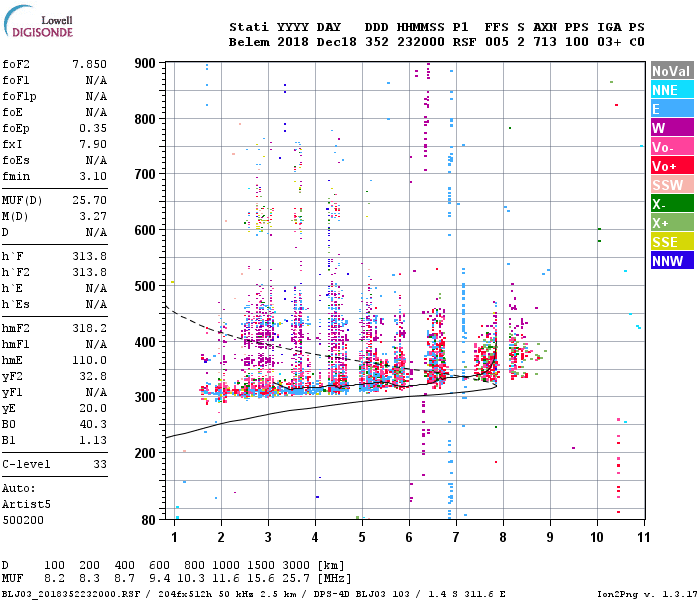Click the MUF value 8.2

click(x=54, y=579)
